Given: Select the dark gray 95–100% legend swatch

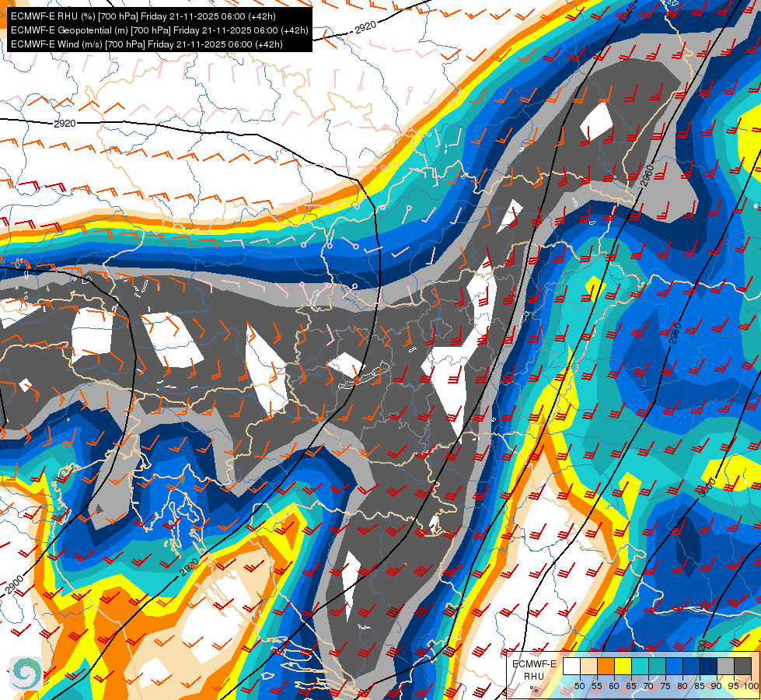Looking at the screenshot, I should coord(742,666).
